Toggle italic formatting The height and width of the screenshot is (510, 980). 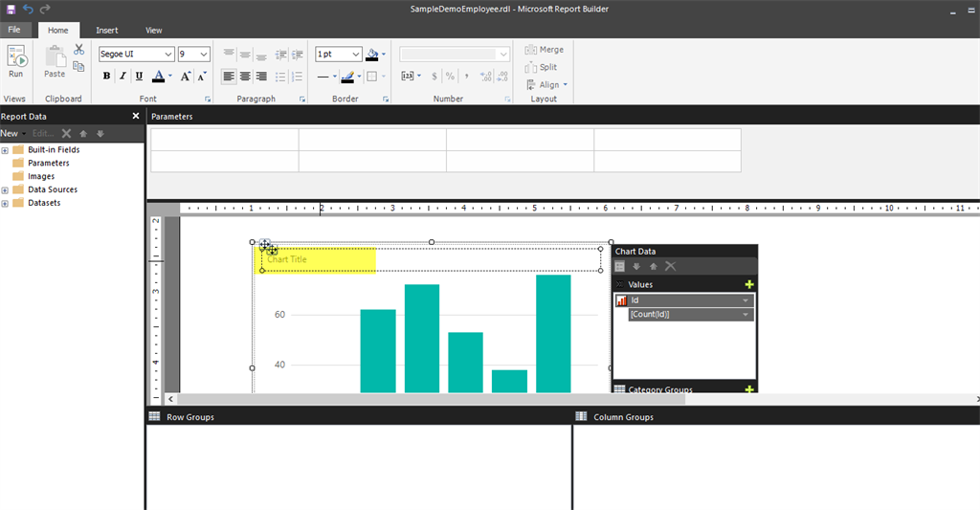pyautogui.click(x=122, y=77)
